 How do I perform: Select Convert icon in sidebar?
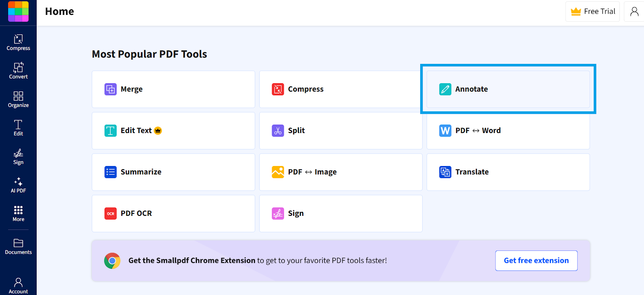18,71
